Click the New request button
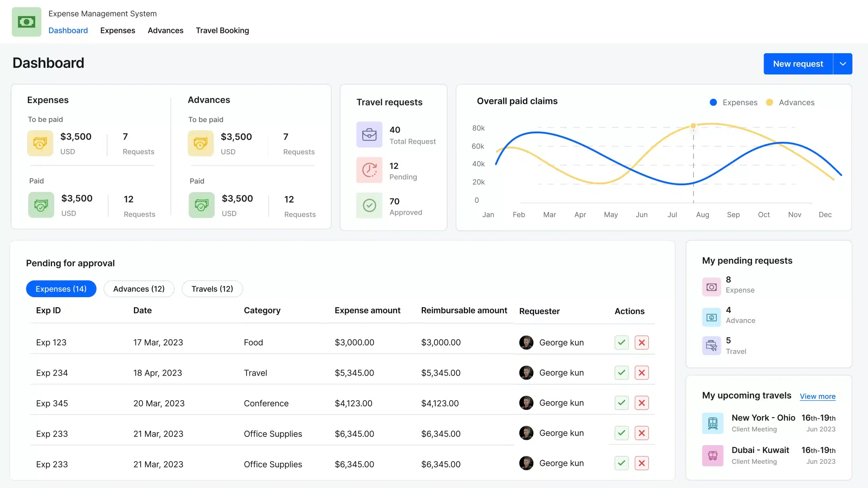The width and height of the screenshot is (868, 488). (798, 64)
